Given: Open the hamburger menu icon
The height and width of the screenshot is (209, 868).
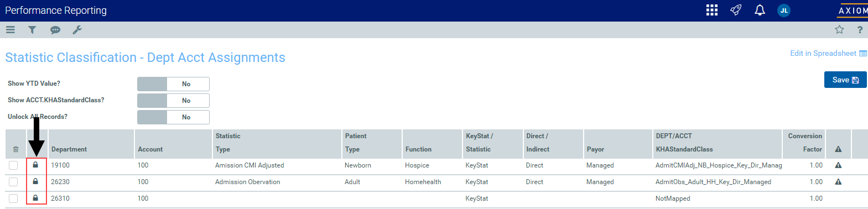Looking at the screenshot, I should point(10,30).
